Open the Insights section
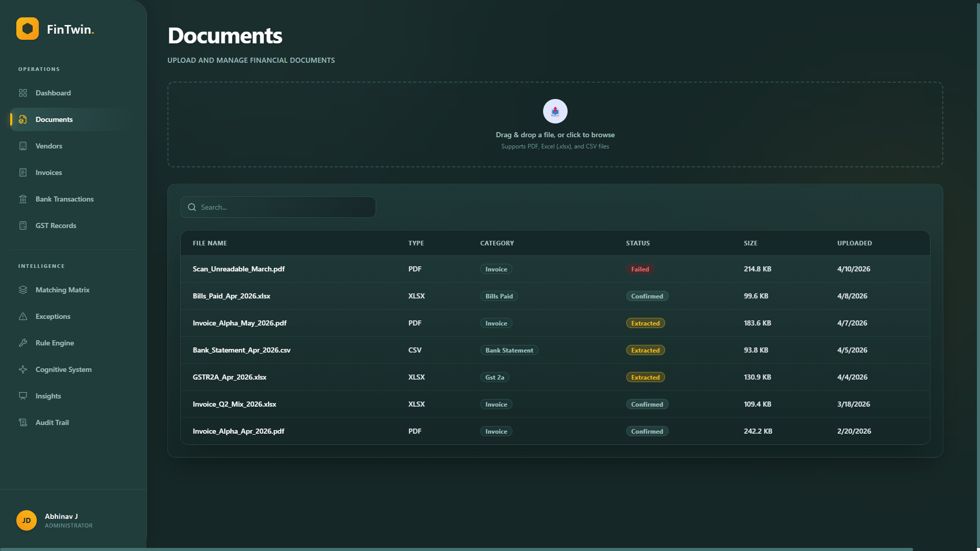The image size is (980, 551). (x=48, y=396)
